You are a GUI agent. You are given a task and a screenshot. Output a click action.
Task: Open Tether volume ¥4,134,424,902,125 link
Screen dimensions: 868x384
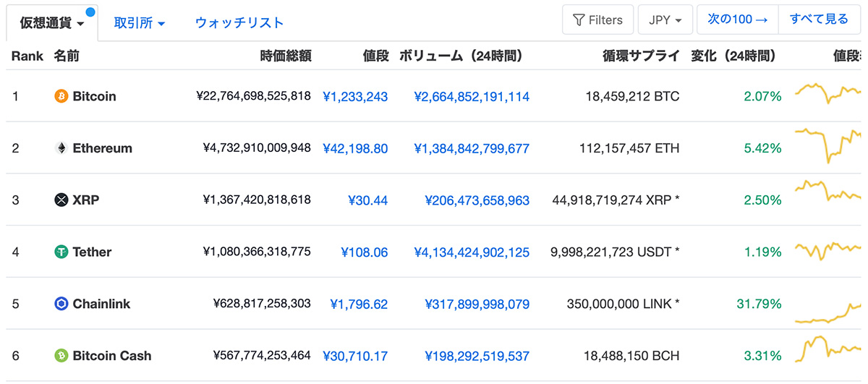[x=472, y=252]
